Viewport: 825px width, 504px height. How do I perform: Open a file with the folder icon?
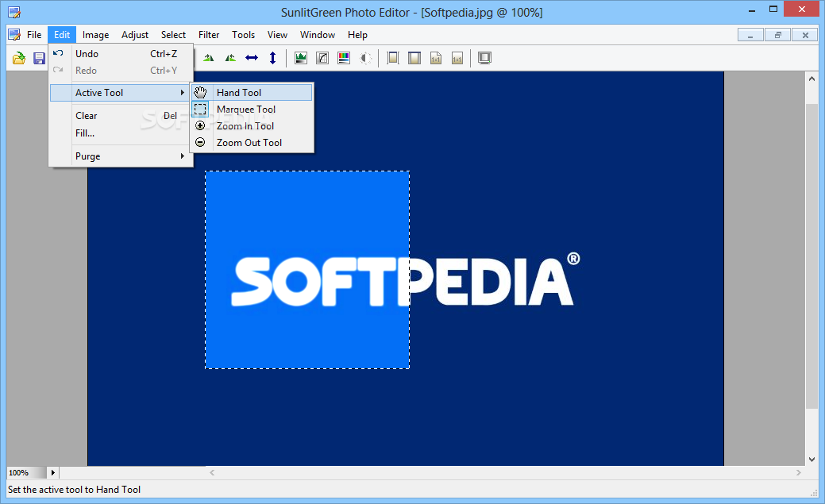coord(19,58)
